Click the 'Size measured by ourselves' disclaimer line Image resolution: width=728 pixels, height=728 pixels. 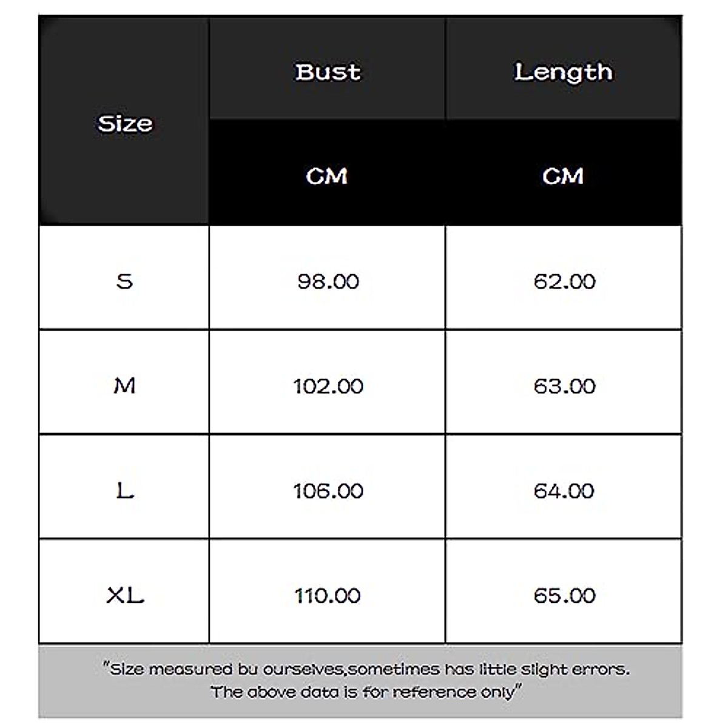pyautogui.click(x=366, y=669)
